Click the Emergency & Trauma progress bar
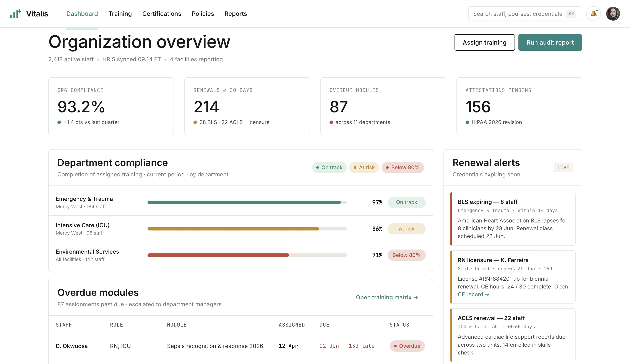The width and height of the screenshot is (630, 364). point(247,203)
